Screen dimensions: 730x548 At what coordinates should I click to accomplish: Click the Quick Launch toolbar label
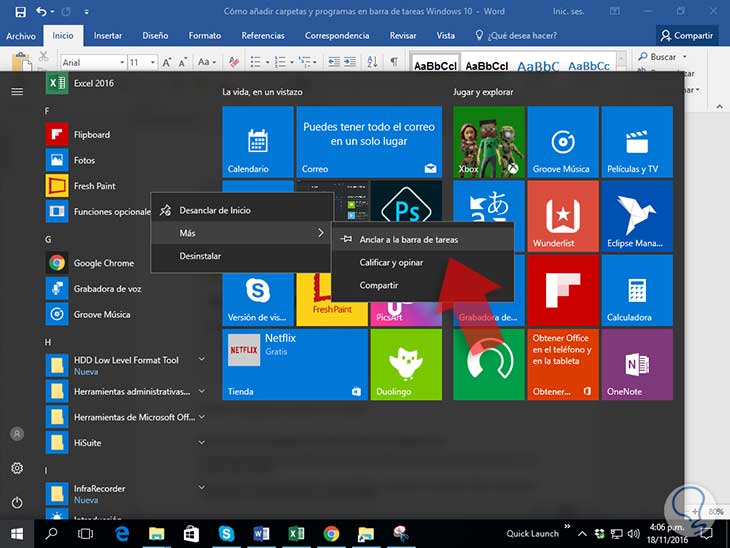coord(532,534)
